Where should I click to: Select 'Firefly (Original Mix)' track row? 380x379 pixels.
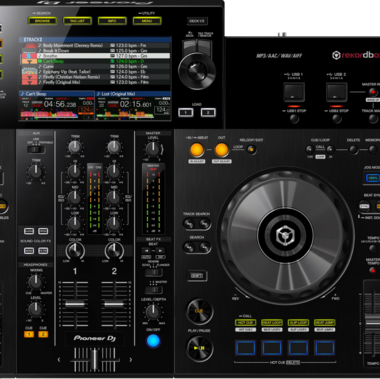point(95,82)
